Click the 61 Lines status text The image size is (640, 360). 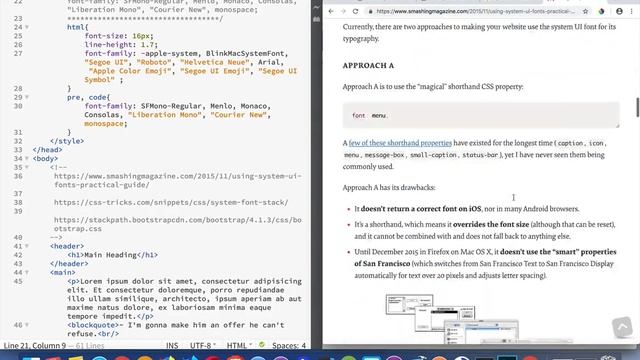click(x=90, y=345)
